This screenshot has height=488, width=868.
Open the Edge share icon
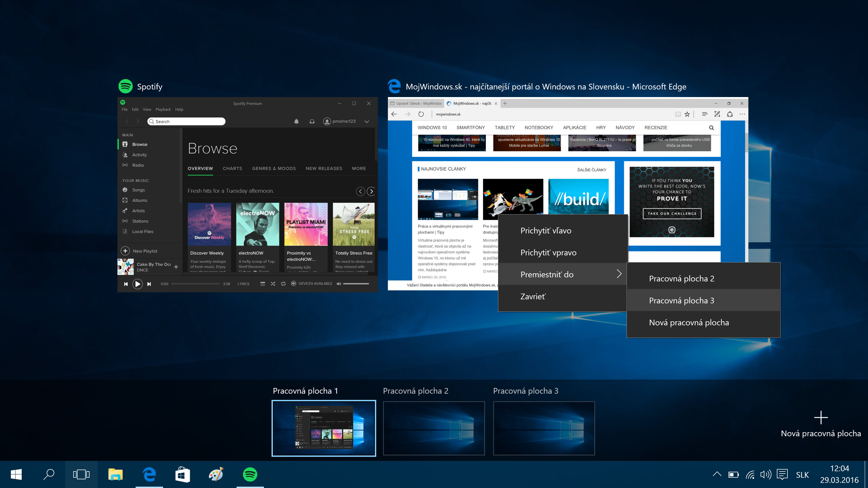coord(730,114)
